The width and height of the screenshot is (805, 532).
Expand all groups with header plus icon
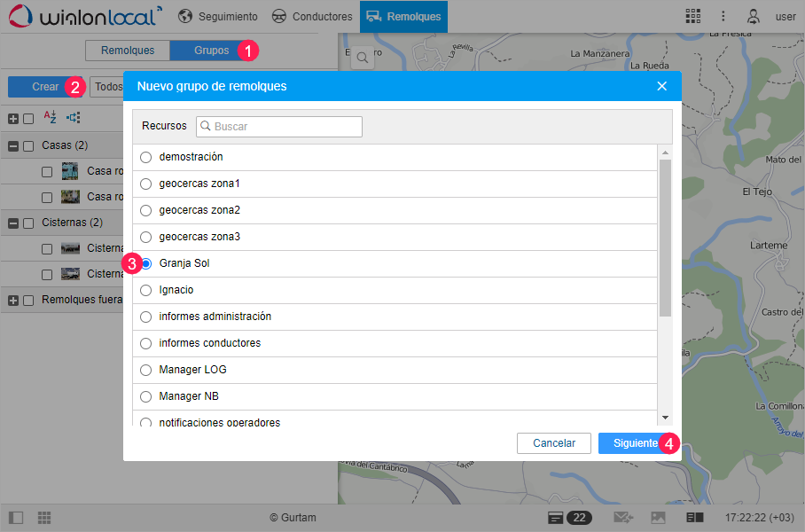coord(13,119)
